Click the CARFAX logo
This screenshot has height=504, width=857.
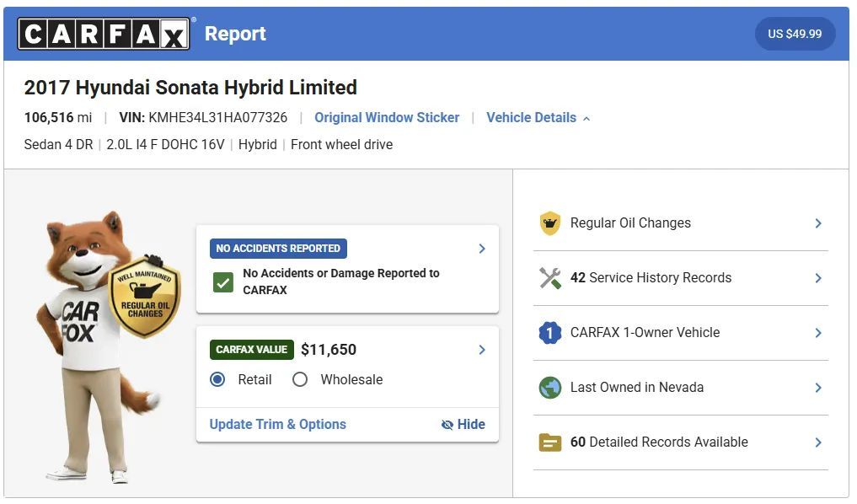(x=104, y=34)
